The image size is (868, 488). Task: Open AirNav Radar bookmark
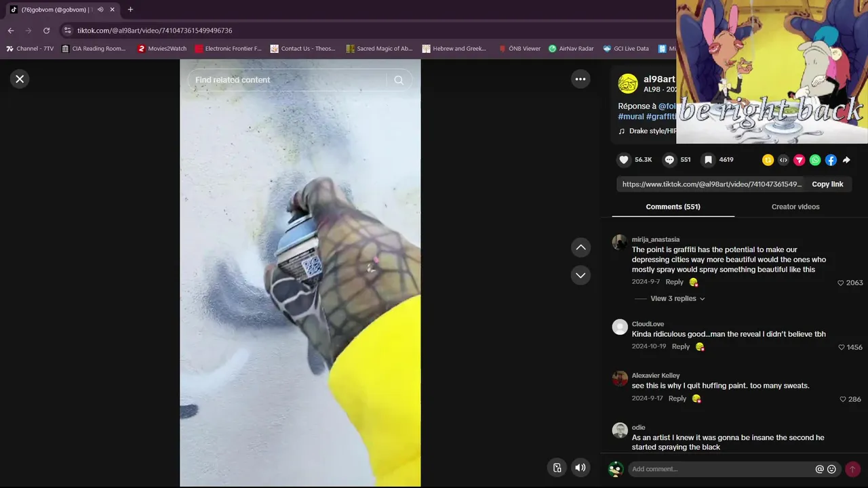(571, 49)
